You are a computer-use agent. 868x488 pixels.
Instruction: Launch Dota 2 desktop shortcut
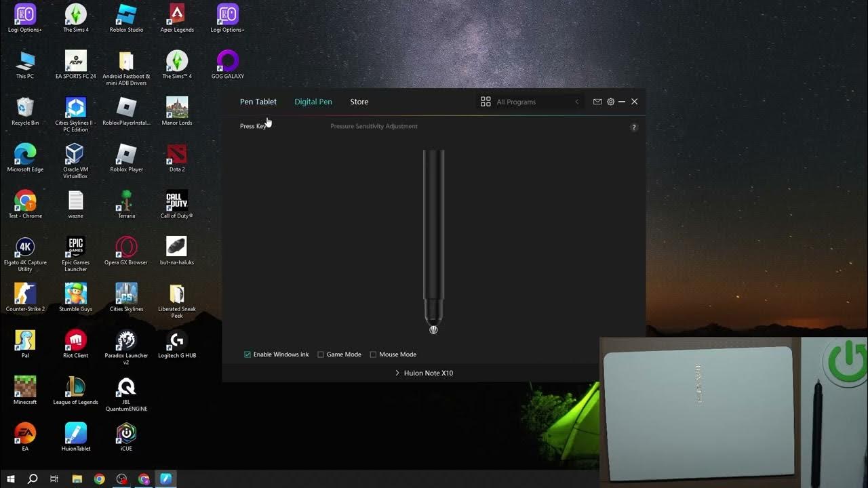pyautogui.click(x=177, y=159)
